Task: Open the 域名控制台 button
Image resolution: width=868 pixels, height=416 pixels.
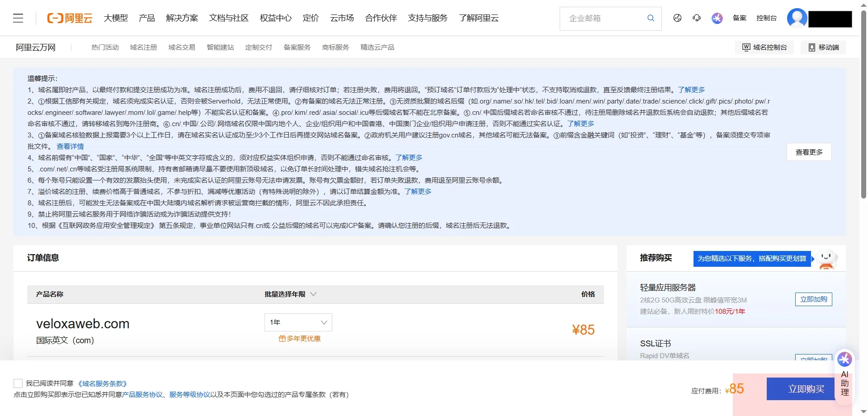Action: coord(764,47)
